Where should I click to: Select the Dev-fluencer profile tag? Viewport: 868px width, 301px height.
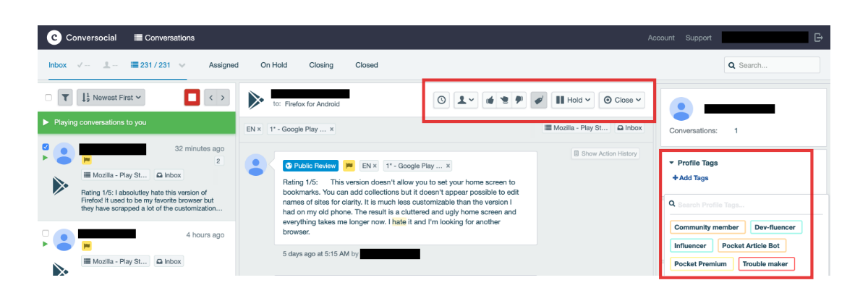click(776, 227)
